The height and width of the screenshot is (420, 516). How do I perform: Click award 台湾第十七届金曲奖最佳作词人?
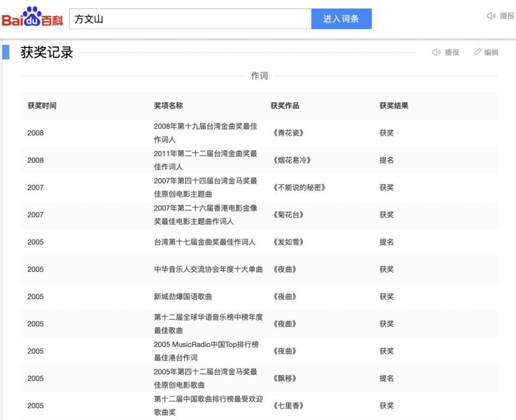pos(205,242)
